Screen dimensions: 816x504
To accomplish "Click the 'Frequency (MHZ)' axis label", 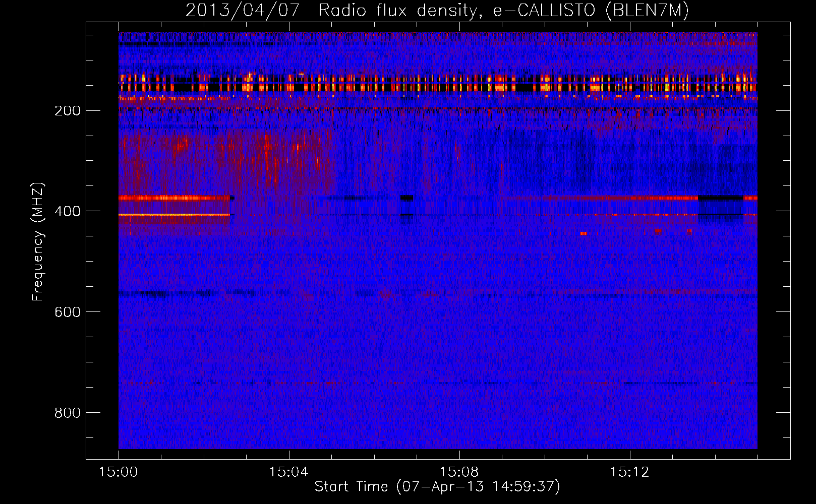I will [38, 242].
